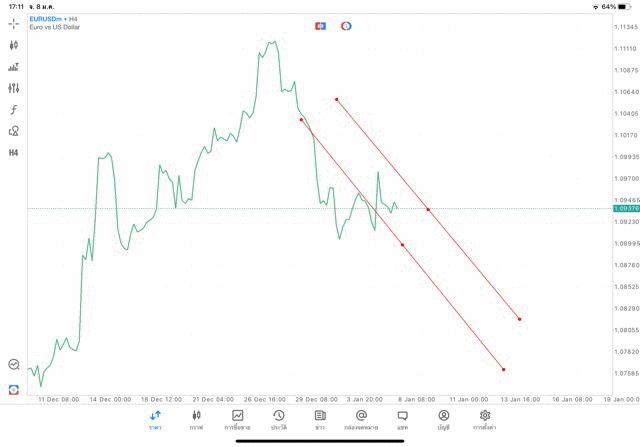Open the drawing objects shapes icon

[14, 131]
